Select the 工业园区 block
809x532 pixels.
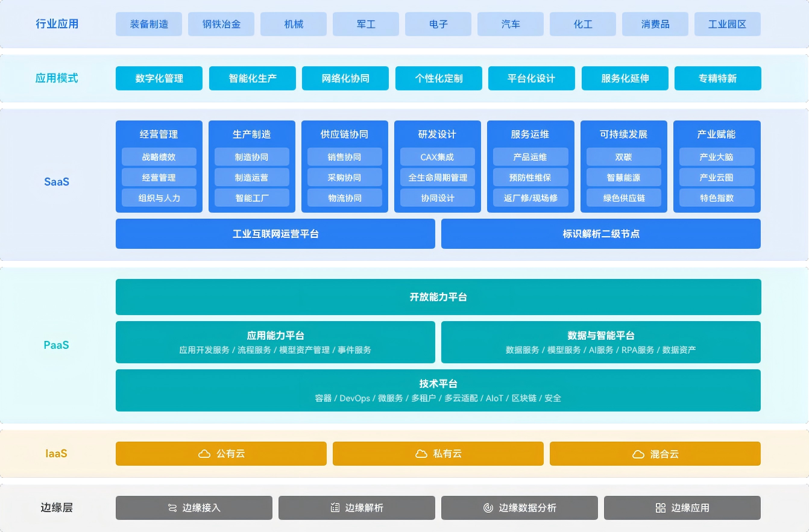point(728,24)
